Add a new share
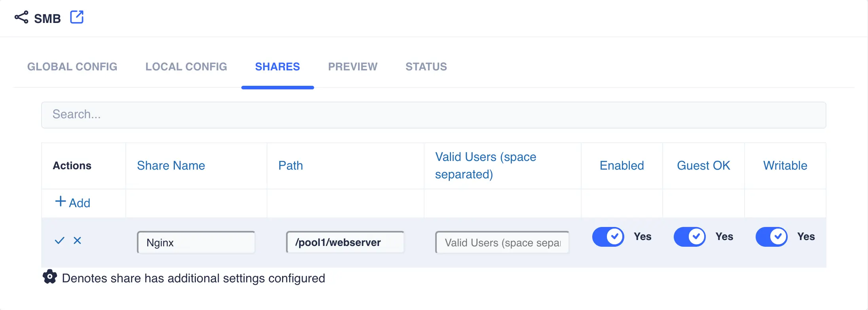 point(73,202)
